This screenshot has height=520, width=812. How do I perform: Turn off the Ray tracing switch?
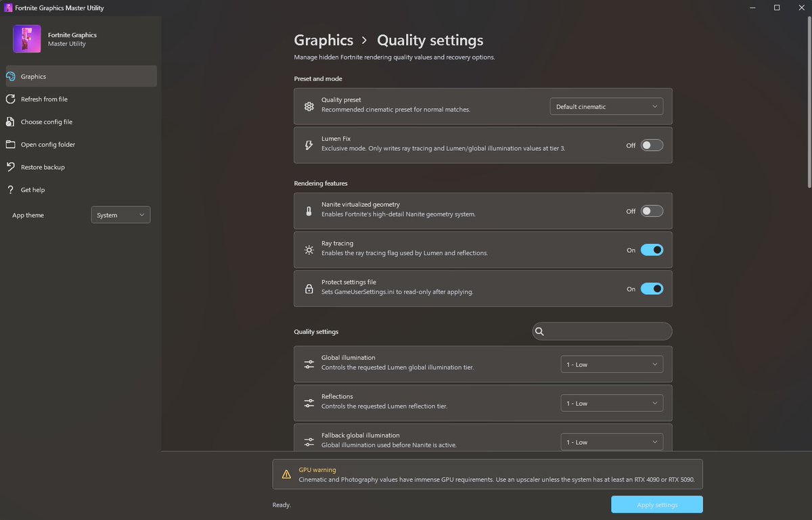[x=652, y=250]
